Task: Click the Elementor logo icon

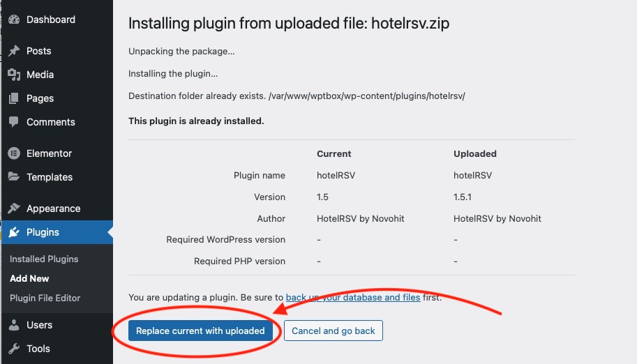Action: (14, 153)
